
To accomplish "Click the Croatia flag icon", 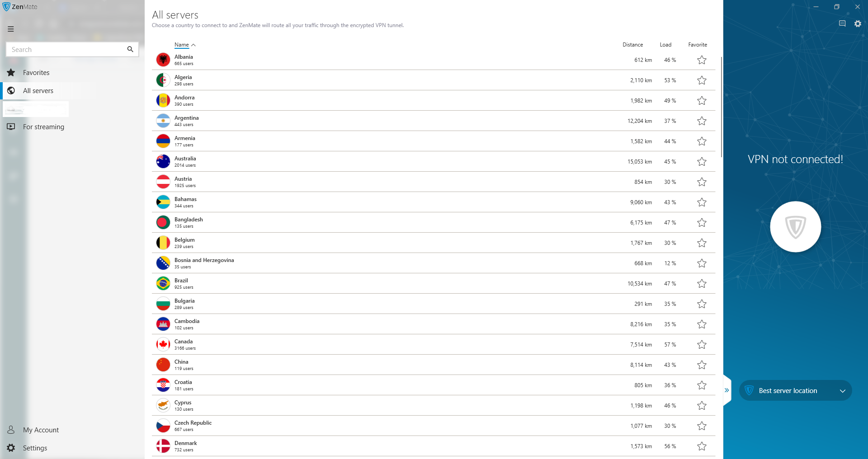I will coord(163,385).
